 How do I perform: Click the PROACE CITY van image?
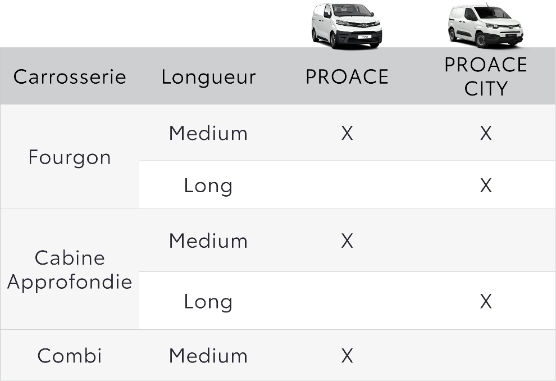coord(485,26)
